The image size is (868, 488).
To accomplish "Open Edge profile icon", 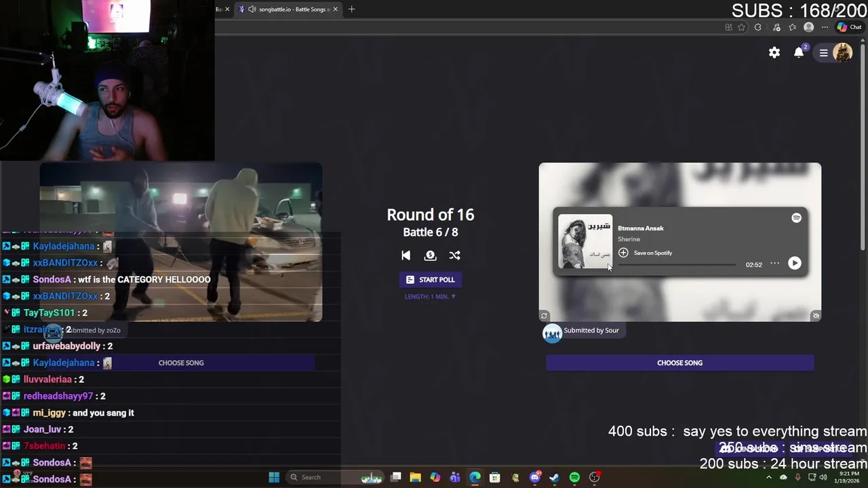I will pos(808,27).
